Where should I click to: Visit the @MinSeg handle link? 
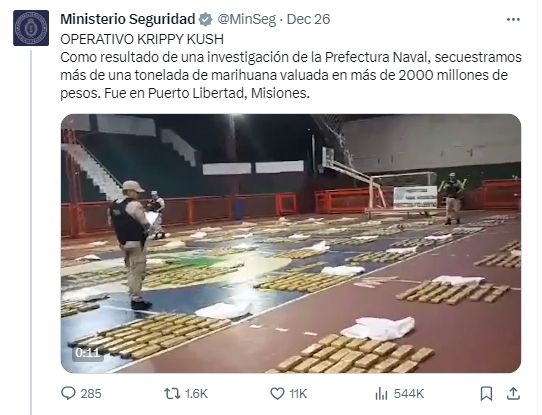pos(246,19)
